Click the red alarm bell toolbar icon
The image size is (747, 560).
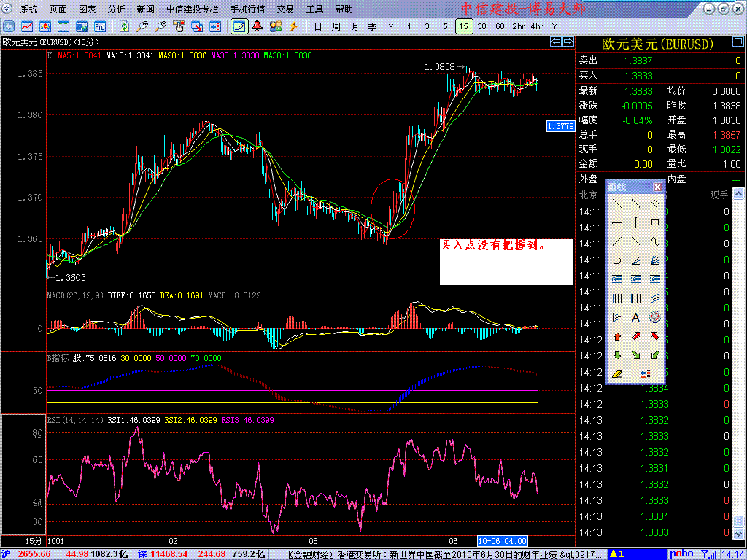257,26
